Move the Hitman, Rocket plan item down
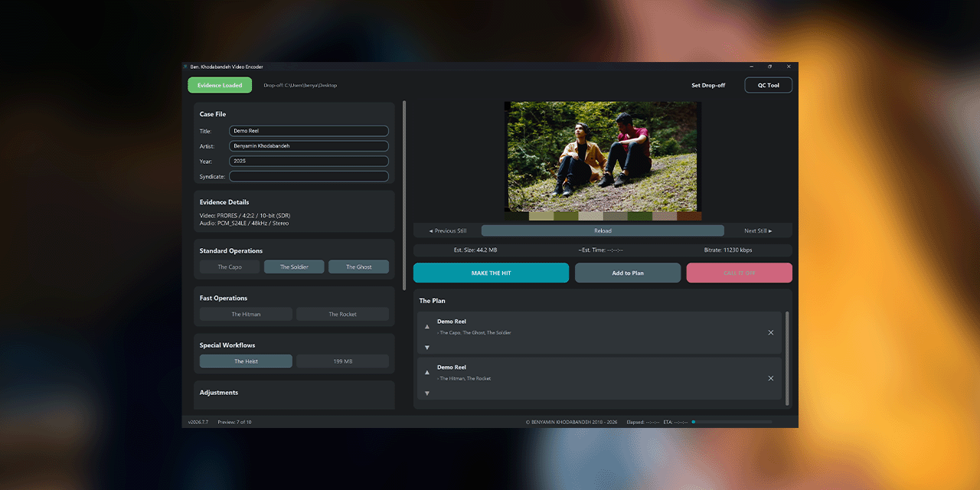This screenshot has width=980, height=490. click(x=427, y=394)
